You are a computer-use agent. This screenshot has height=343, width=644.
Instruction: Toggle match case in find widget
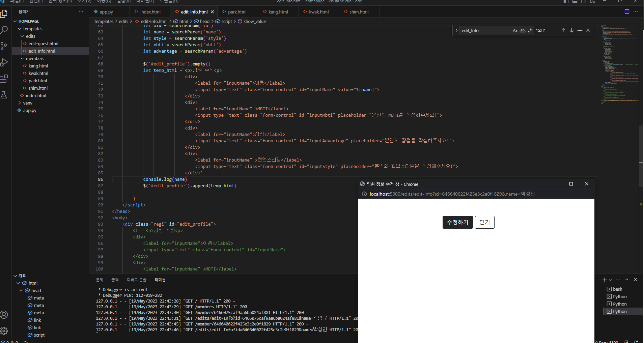[515, 30]
